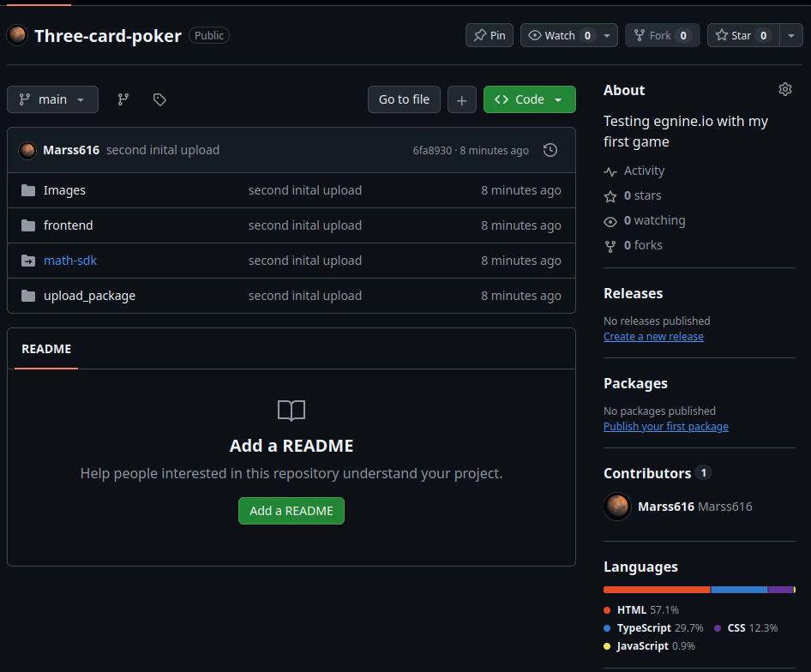Pin the repository
The image size is (811, 672).
coord(490,35)
